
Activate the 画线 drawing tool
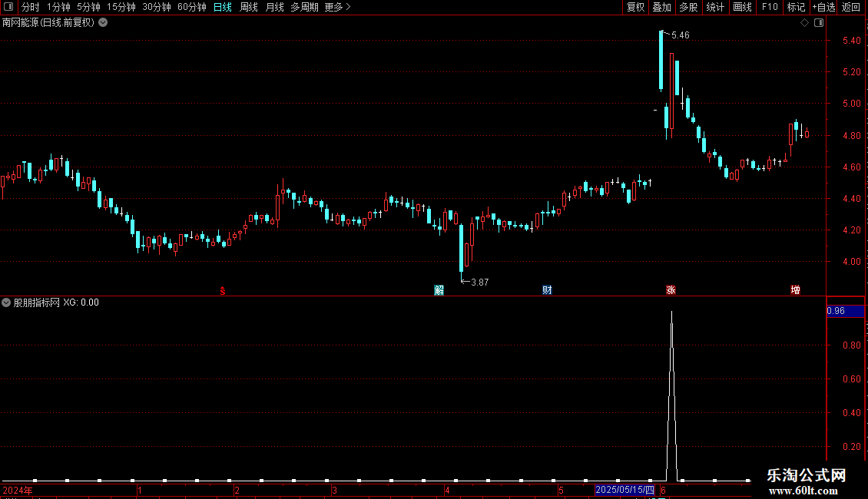(742, 7)
